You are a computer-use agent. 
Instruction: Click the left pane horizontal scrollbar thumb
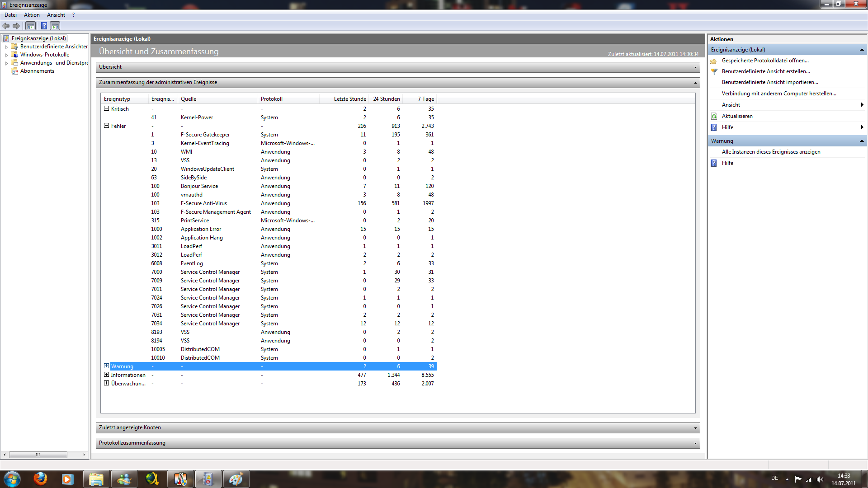38,455
